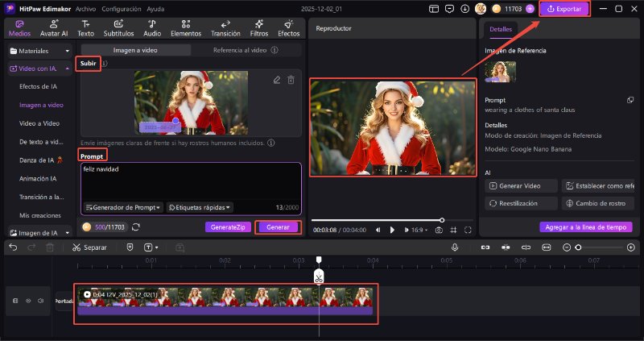Screen dimensions: 644x341
Task: Open the downloads icon in title bar
Action: click(x=465, y=9)
